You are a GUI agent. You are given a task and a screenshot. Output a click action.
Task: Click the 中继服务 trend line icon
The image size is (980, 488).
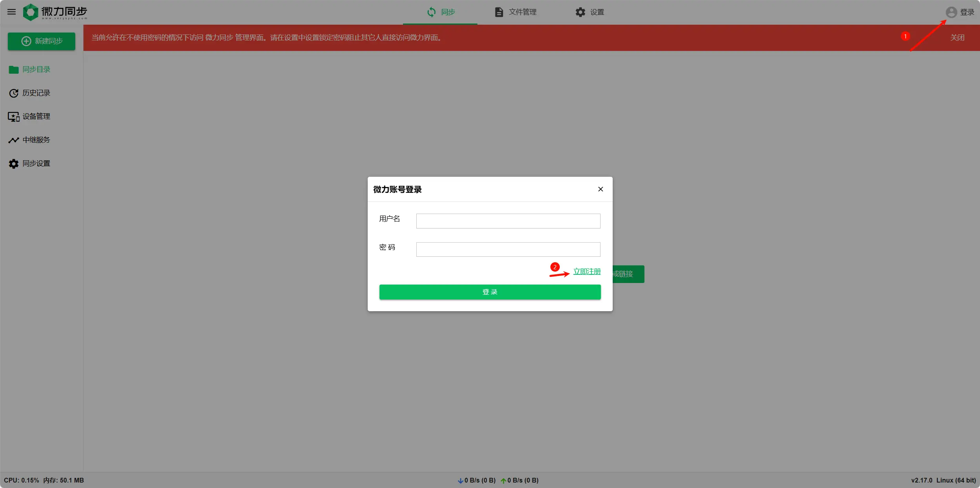[14, 140]
